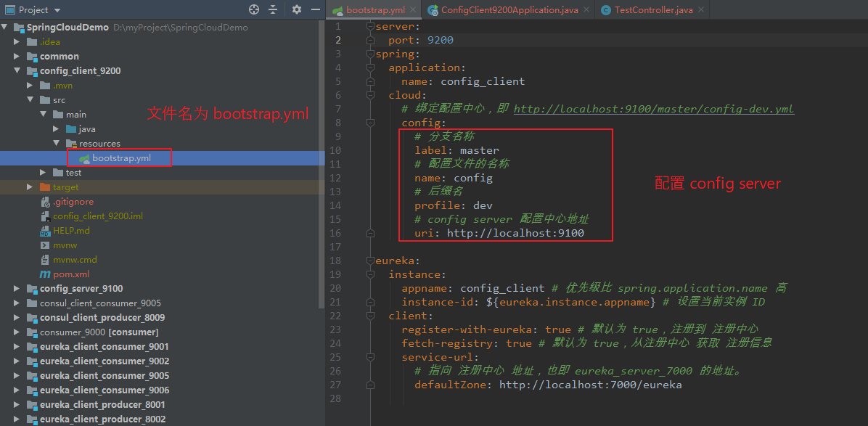The image size is (868, 426).
Task: Click the orange target folder icon
Action: click(45, 187)
